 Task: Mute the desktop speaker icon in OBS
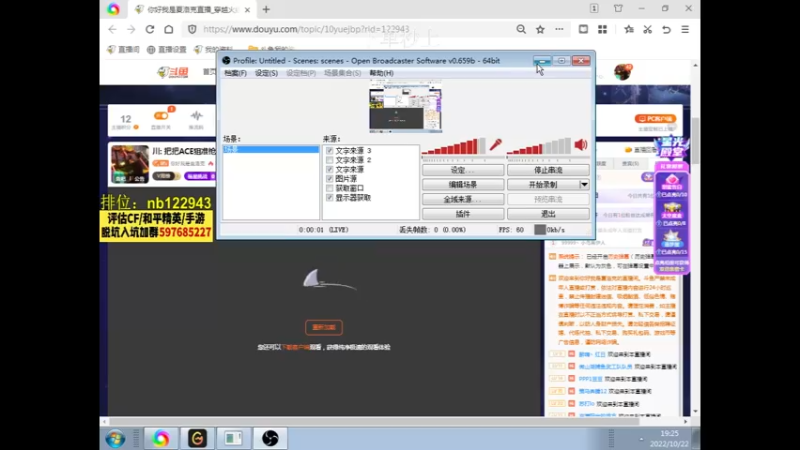pyautogui.click(x=581, y=145)
